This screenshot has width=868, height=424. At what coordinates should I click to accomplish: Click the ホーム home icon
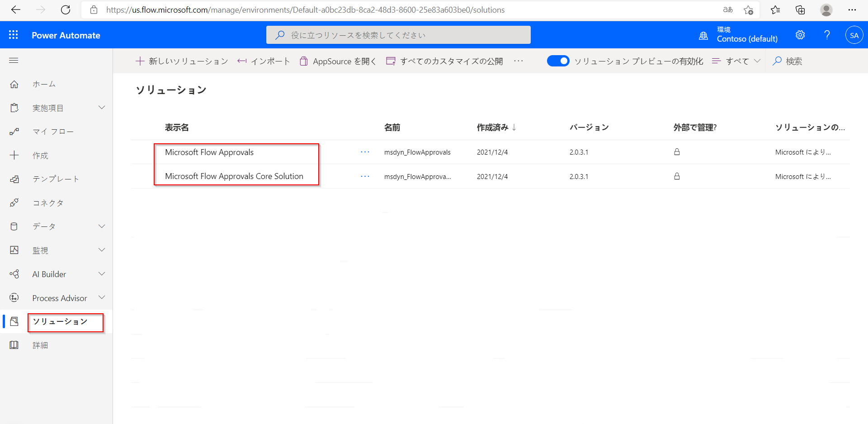tap(14, 84)
